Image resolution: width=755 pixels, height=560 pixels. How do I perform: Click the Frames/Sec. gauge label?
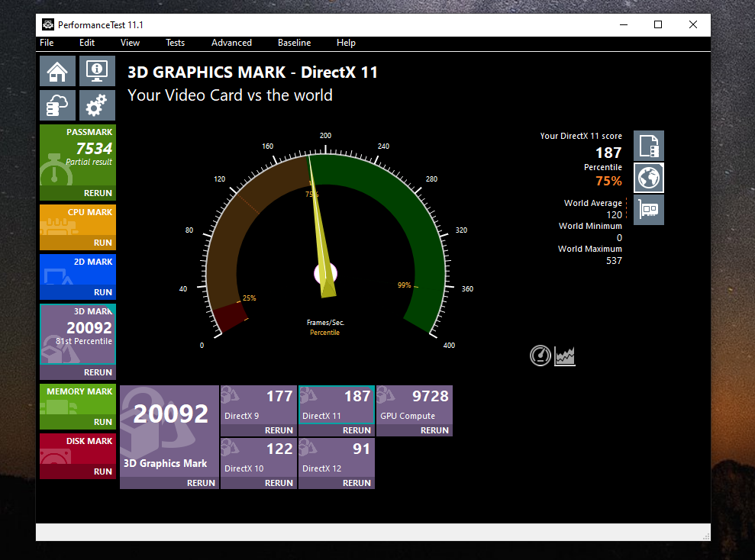[325, 323]
